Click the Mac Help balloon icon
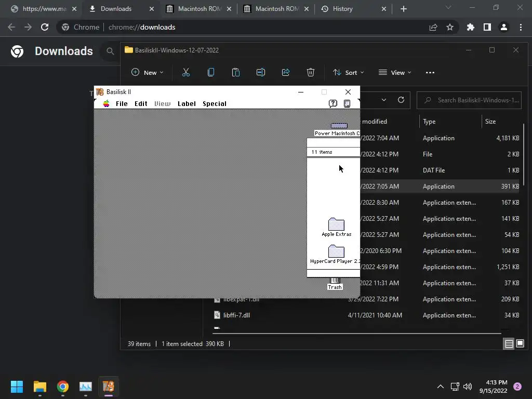This screenshot has width=532, height=399. 333,103
